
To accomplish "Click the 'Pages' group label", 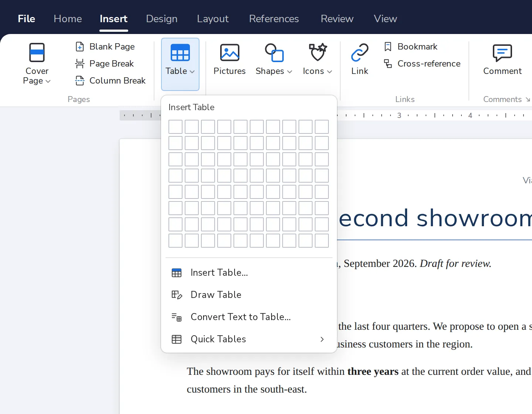I will pos(79,99).
